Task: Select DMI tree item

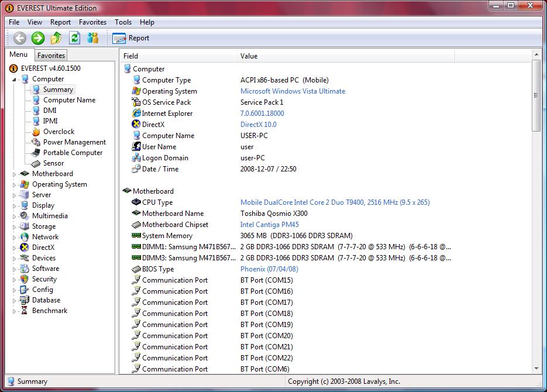Action: click(x=50, y=110)
